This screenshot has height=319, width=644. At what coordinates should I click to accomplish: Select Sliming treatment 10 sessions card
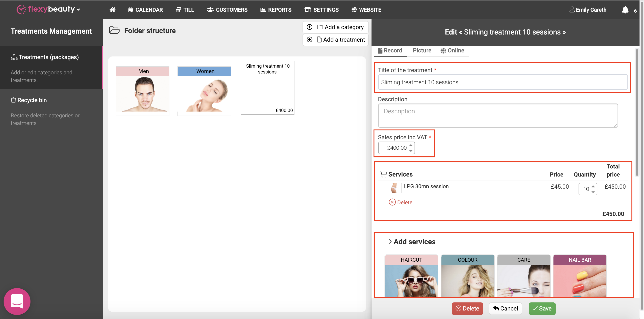pyautogui.click(x=268, y=88)
